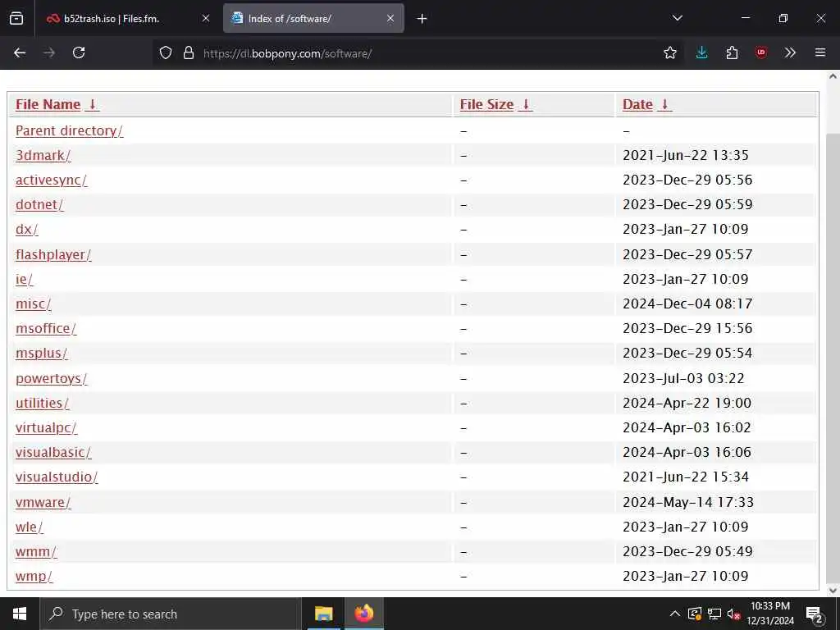840x630 pixels.
Task: Open the utilities folder
Action: (x=42, y=403)
